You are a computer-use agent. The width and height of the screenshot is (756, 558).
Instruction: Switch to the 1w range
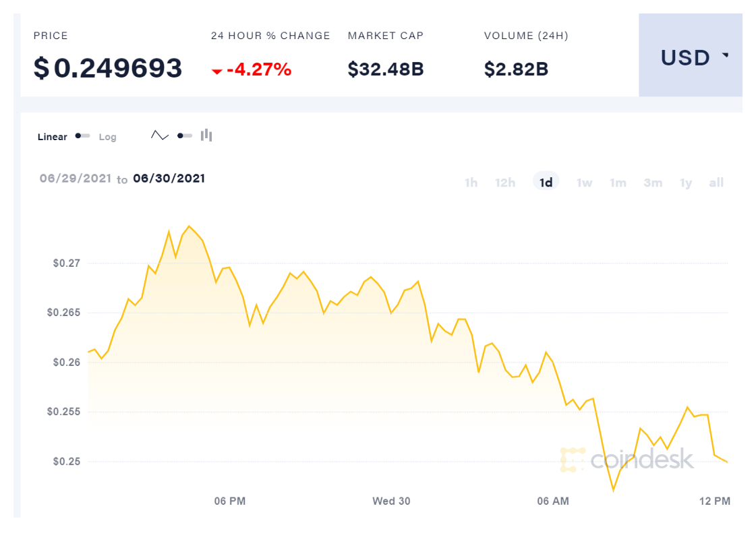click(x=584, y=183)
